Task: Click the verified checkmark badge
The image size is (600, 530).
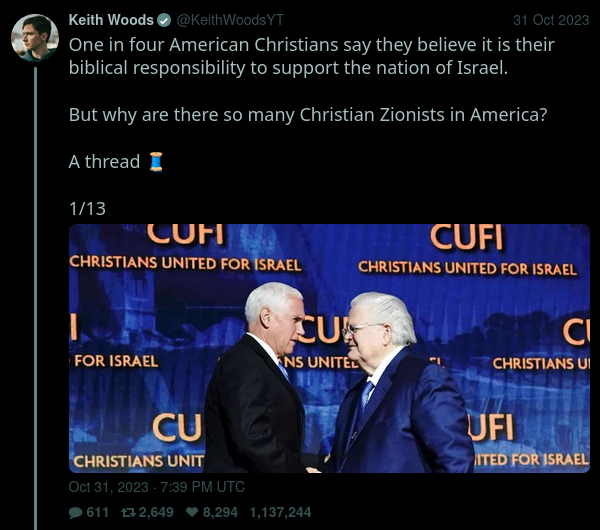Action: [x=165, y=20]
